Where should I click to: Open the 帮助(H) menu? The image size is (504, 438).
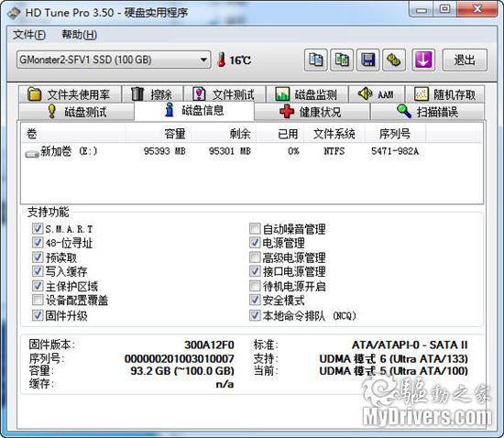click(80, 35)
